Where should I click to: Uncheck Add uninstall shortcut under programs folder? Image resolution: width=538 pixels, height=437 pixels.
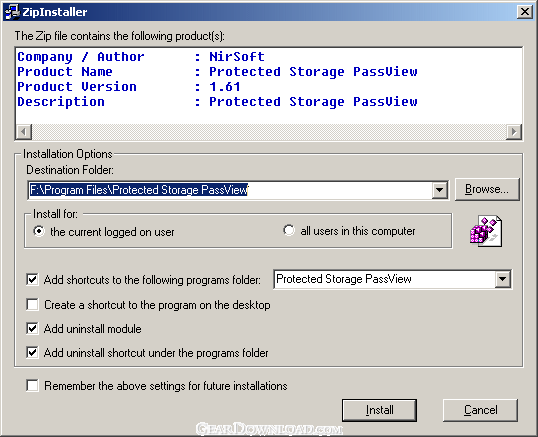coord(32,352)
